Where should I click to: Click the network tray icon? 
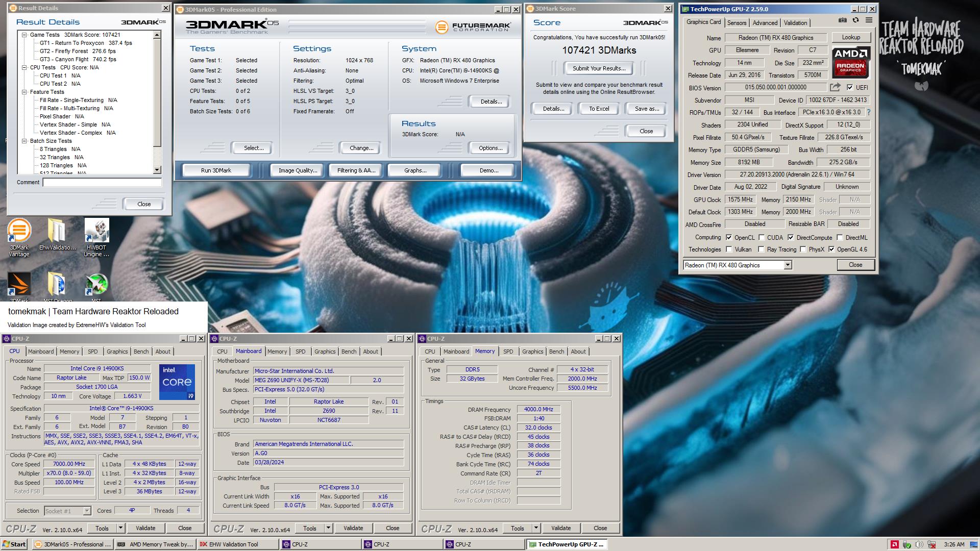[932, 544]
